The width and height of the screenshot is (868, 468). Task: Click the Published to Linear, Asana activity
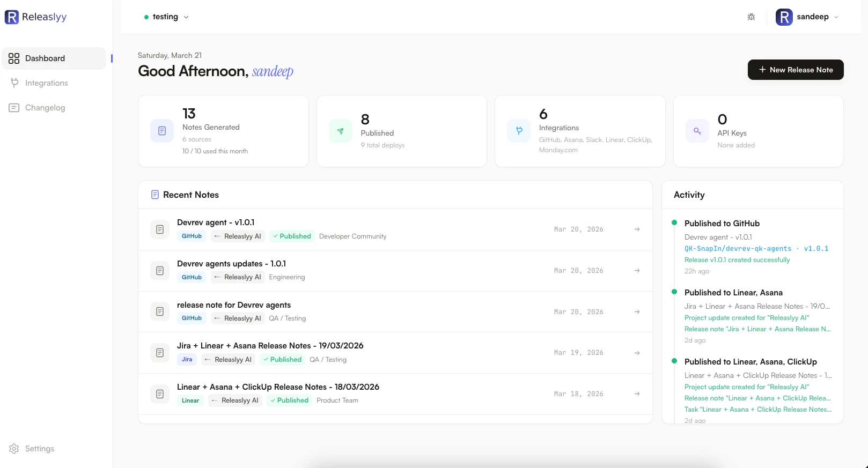point(733,293)
